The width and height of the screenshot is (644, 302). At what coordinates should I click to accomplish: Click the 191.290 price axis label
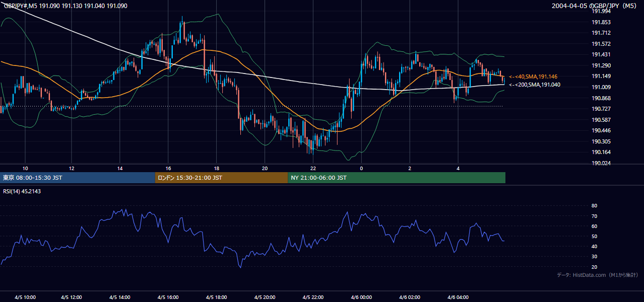(601, 65)
